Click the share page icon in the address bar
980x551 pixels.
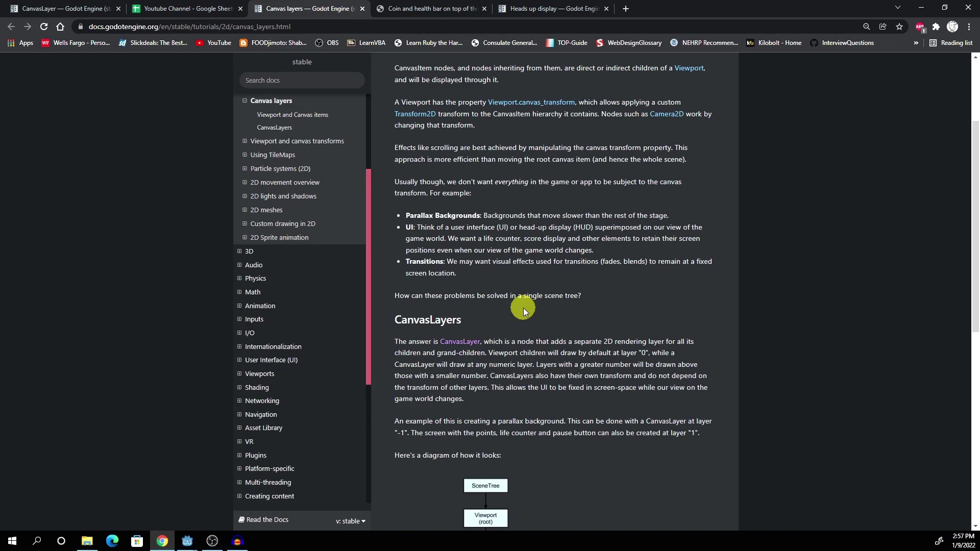[883, 27]
